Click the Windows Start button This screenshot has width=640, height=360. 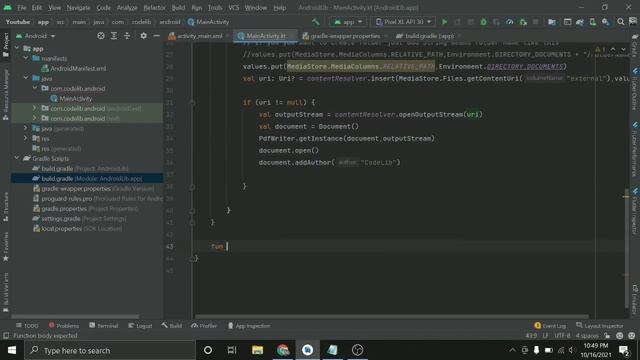[11, 350]
